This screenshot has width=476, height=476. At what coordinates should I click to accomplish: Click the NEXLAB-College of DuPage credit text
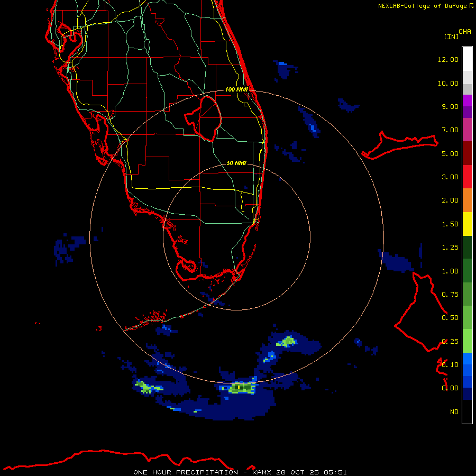tap(422, 6)
